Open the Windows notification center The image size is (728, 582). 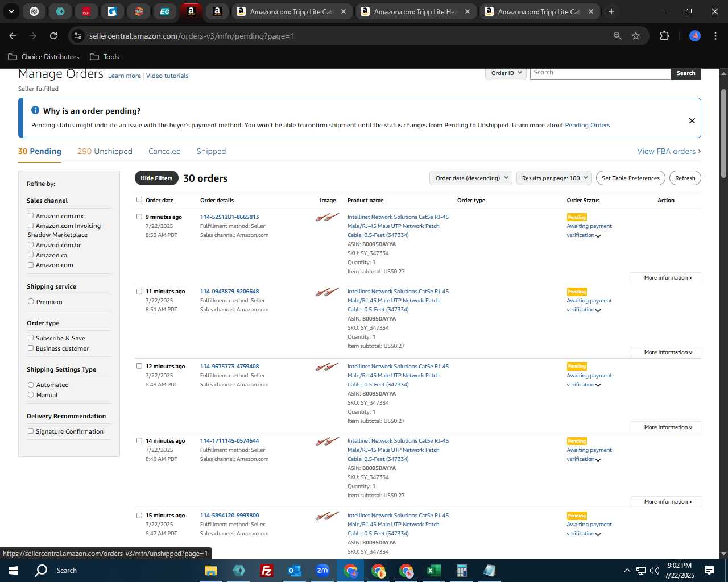click(x=709, y=571)
